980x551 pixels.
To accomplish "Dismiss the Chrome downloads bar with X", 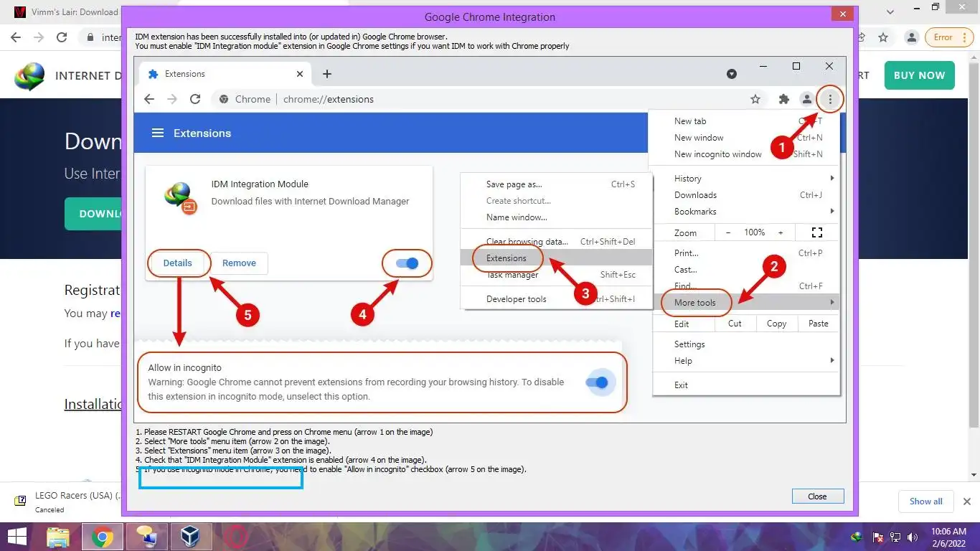I will click(966, 501).
